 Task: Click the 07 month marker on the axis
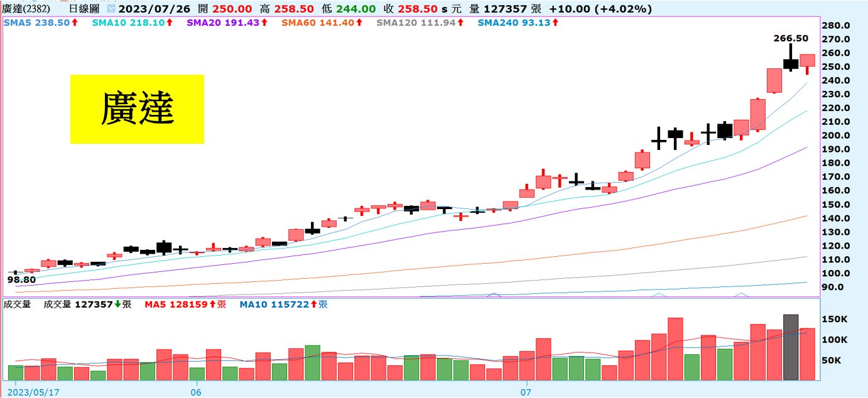click(x=526, y=392)
